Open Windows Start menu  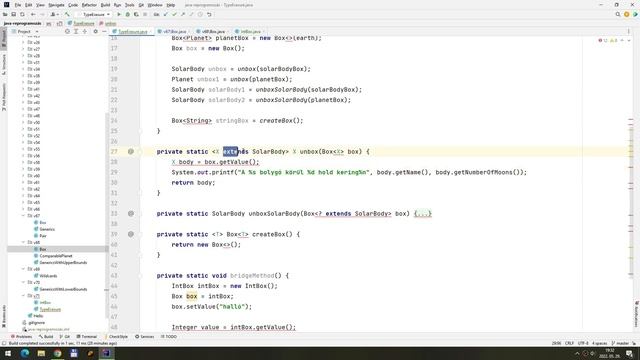tap(8, 353)
